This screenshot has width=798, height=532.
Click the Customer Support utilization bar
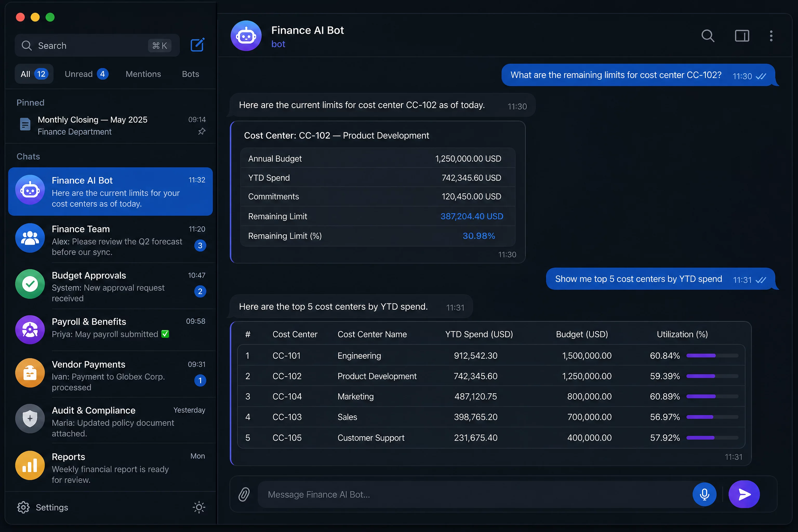tap(712, 438)
